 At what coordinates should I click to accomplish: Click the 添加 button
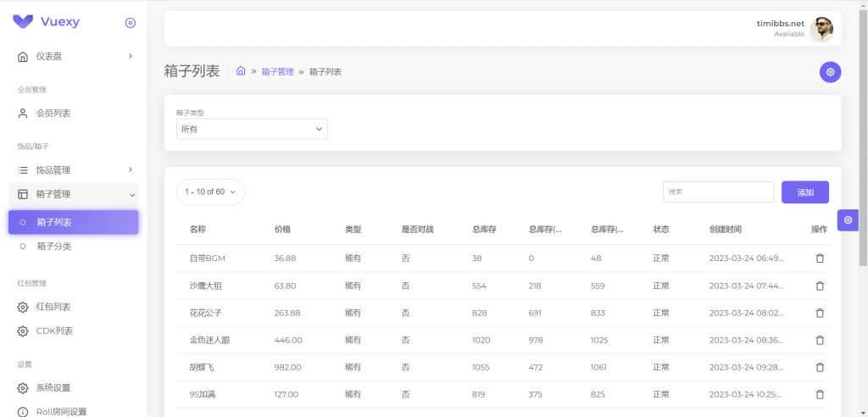coord(805,192)
